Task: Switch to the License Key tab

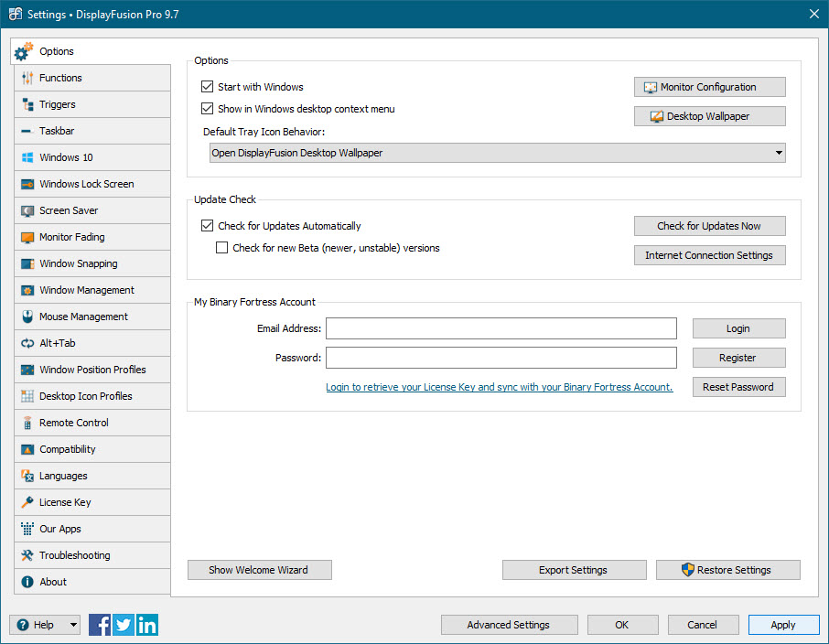Action: click(92, 502)
